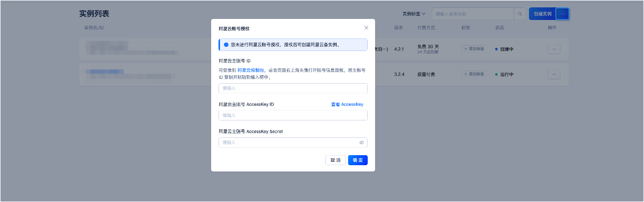Close the 阿里云账号授权 dialog
The height and width of the screenshot is (202, 644).
tap(366, 27)
